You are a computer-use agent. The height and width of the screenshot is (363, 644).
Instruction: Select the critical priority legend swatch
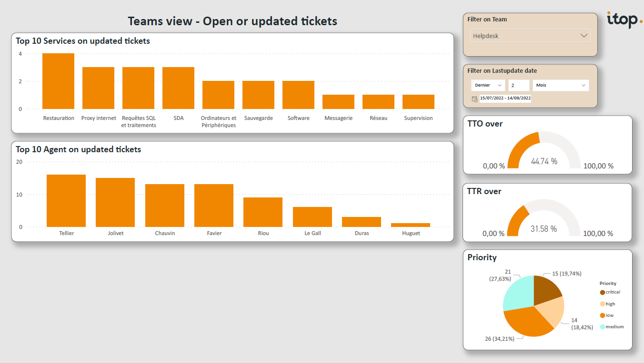(603, 293)
